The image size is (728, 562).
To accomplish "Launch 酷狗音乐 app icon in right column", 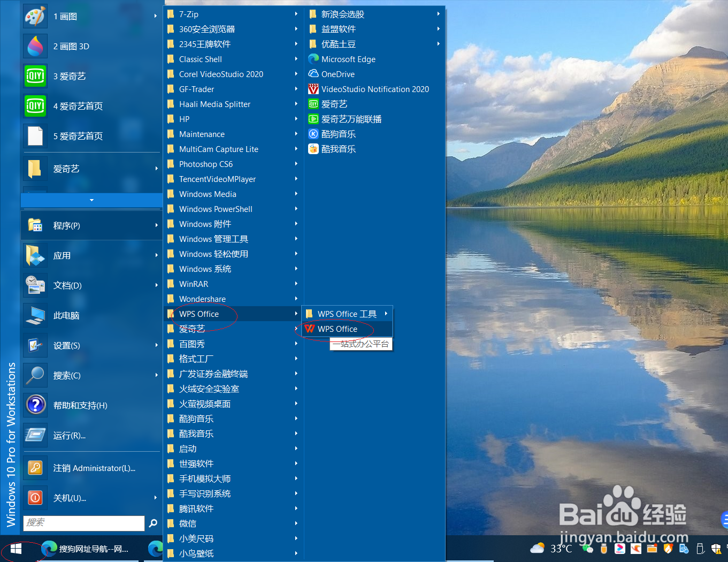I will (313, 134).
